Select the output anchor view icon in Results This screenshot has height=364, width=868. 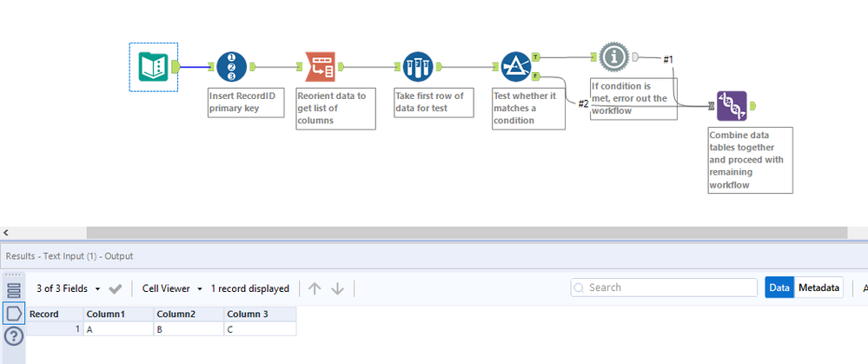pyautogui.click(x=14, y=314)
